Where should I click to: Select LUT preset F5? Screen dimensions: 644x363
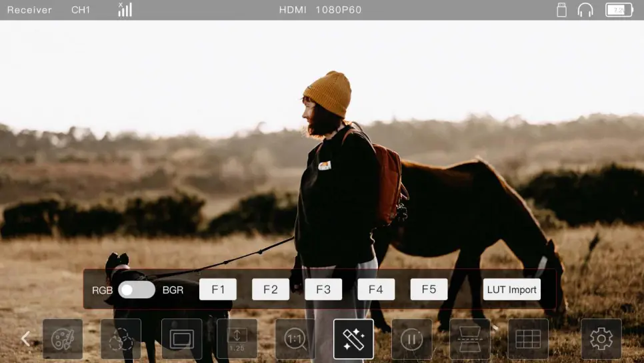pos(429,290)
